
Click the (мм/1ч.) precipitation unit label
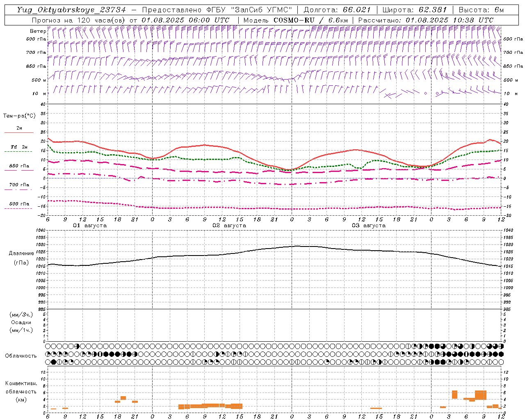(21, 330)
